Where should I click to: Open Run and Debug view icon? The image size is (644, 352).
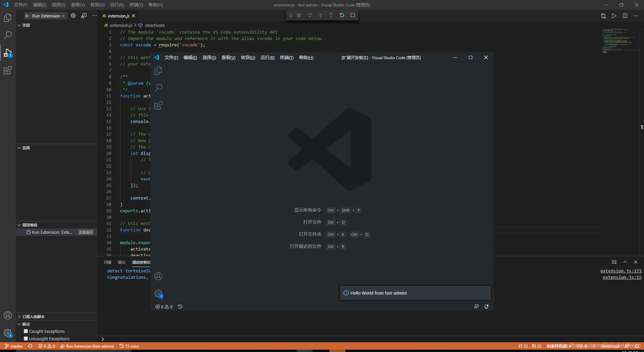tap(7, 53)
